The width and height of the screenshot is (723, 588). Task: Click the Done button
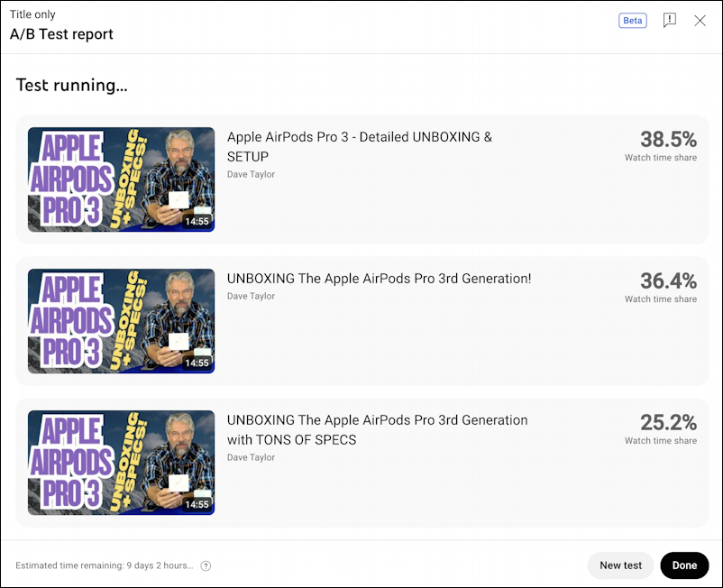(684, 565)
